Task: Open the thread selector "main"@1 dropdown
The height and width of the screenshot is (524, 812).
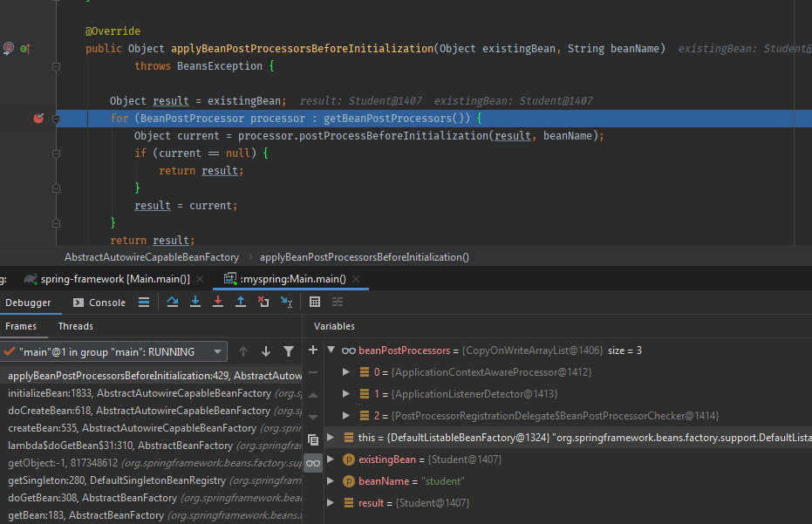Action: pyautogui.click(x=114, y=351)
